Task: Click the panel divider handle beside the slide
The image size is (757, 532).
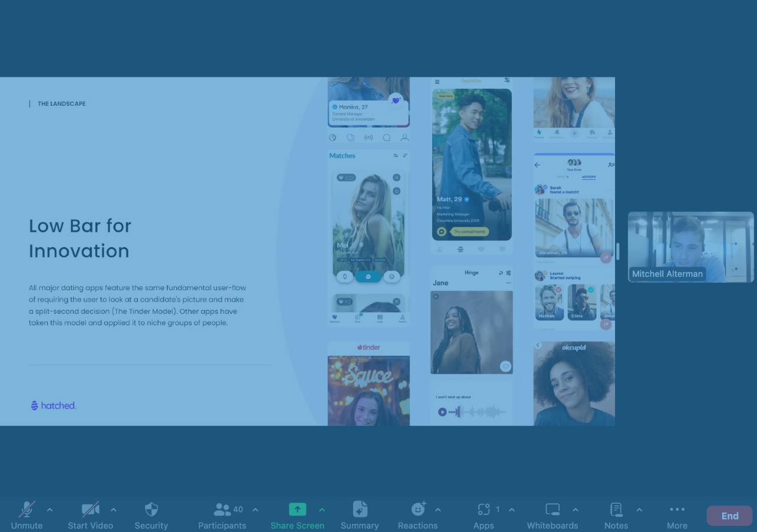Action: 618,251
